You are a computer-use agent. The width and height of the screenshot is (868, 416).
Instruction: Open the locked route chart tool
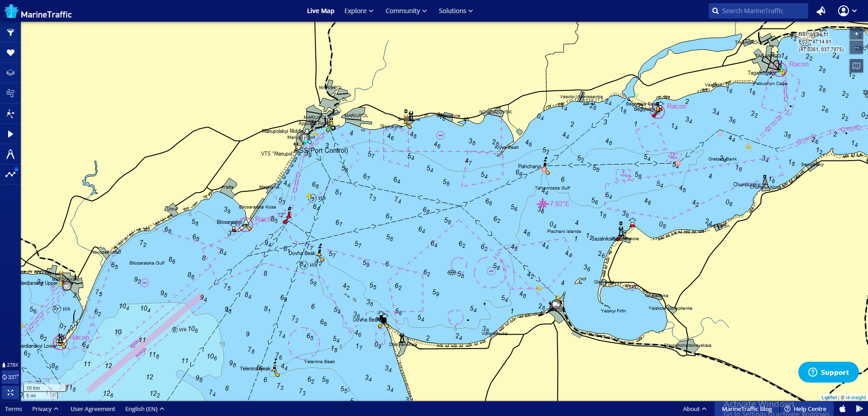(10, 174)
